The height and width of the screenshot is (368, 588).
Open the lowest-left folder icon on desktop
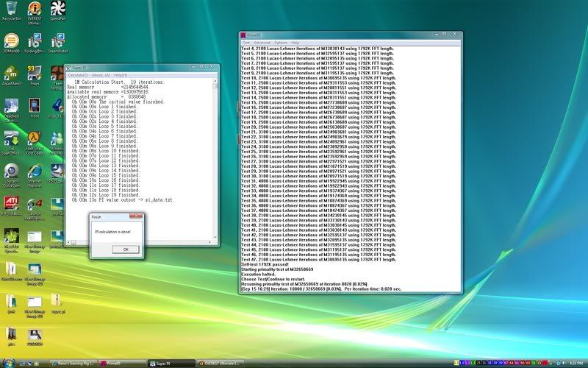coord(11,336)
